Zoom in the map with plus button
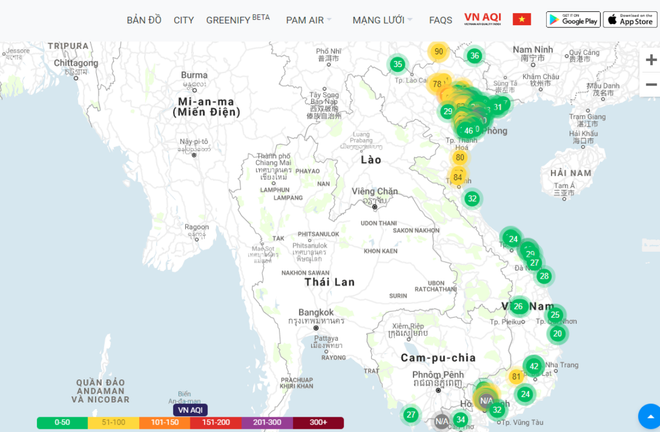Image resolution: width=660 pixels, height=432 pixels. pyautogui.click(x=651, y=60)
